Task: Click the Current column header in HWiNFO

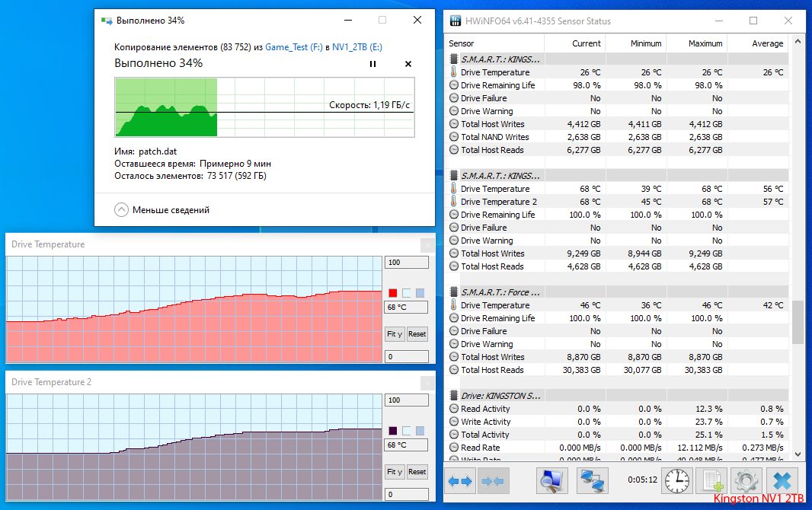Action: click(x=575, y=43)
